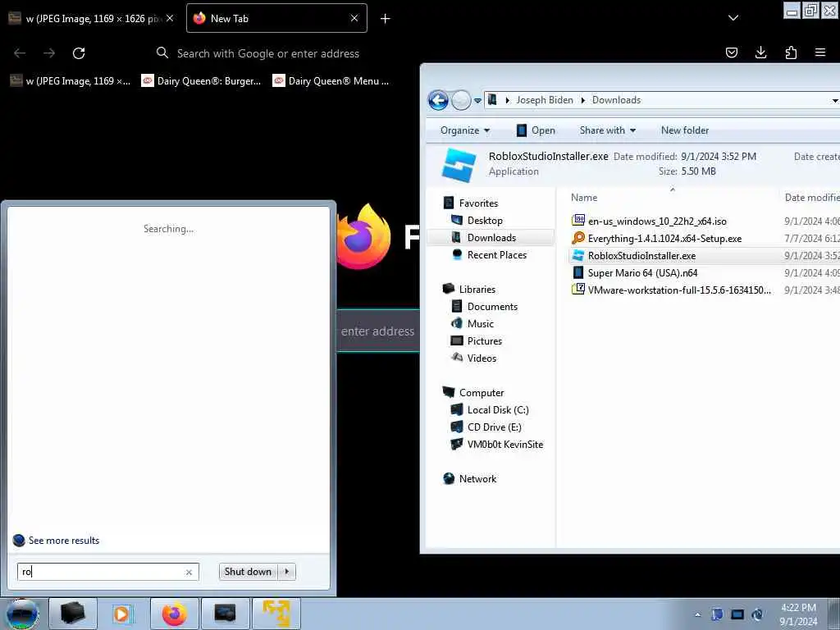This screenshot has height=630, width=840.
Task: Open the JPEG Image bookmark
Action: (71, 81)
